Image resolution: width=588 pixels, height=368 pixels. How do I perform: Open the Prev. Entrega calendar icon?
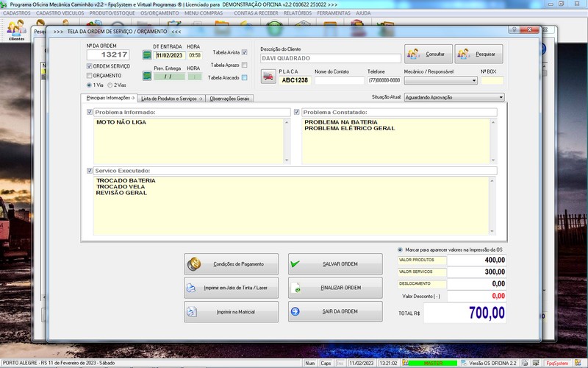[x=147, y=76]
